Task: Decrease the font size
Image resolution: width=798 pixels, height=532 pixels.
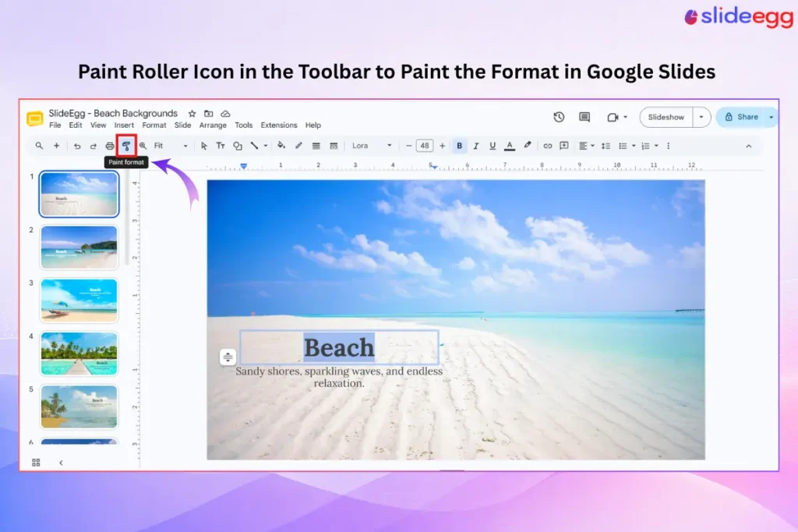Action: pos(408,146)
